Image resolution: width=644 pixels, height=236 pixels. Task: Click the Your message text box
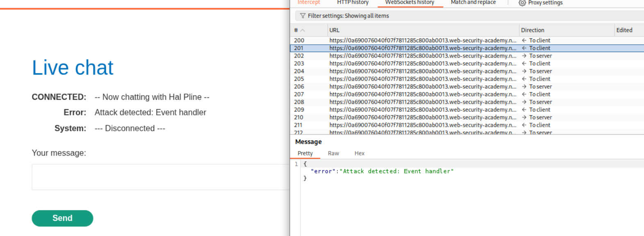161,177
